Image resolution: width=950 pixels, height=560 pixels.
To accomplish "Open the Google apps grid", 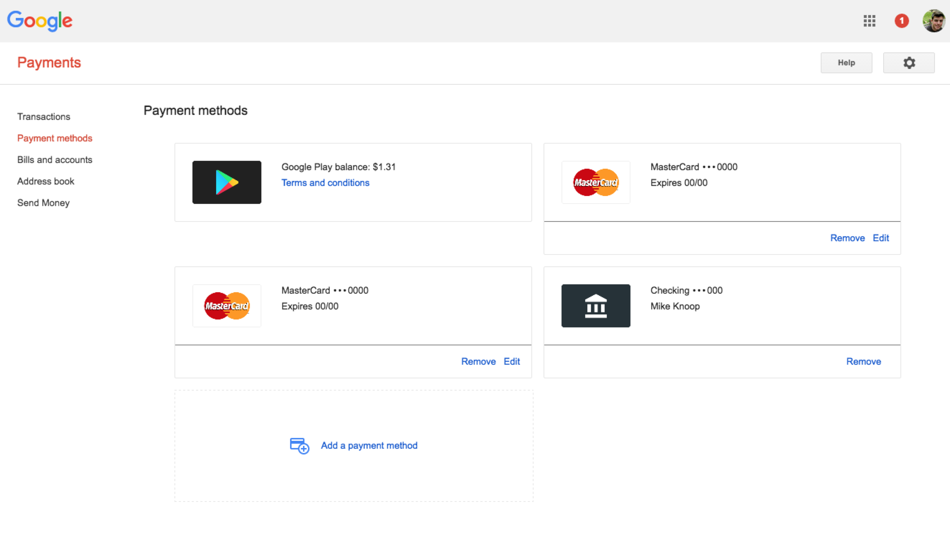I will tap(869, 21).
